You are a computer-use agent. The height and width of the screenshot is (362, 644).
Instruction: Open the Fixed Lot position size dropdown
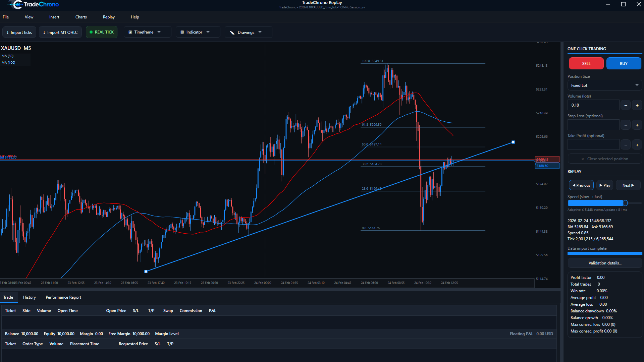coord(604,85)
